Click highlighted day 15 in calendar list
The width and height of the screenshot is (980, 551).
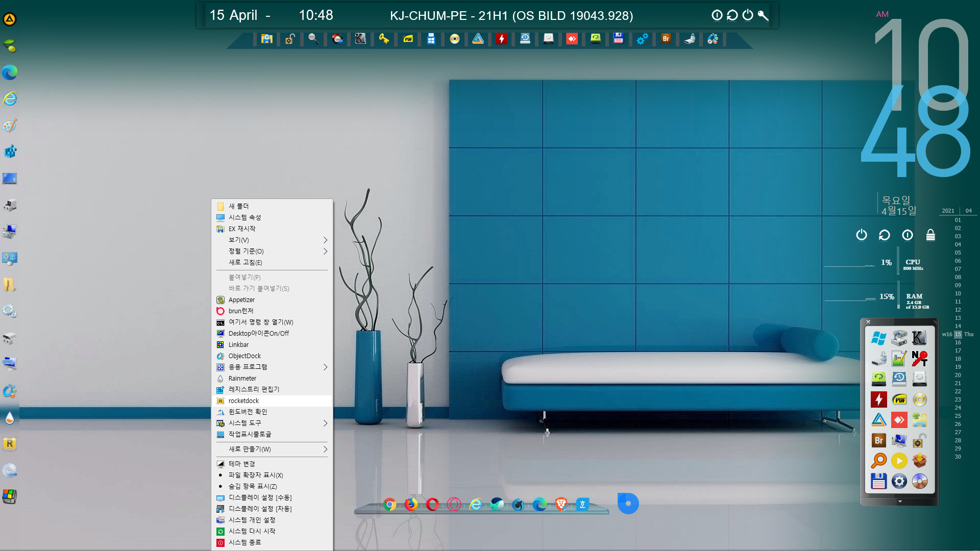point(958,334)
